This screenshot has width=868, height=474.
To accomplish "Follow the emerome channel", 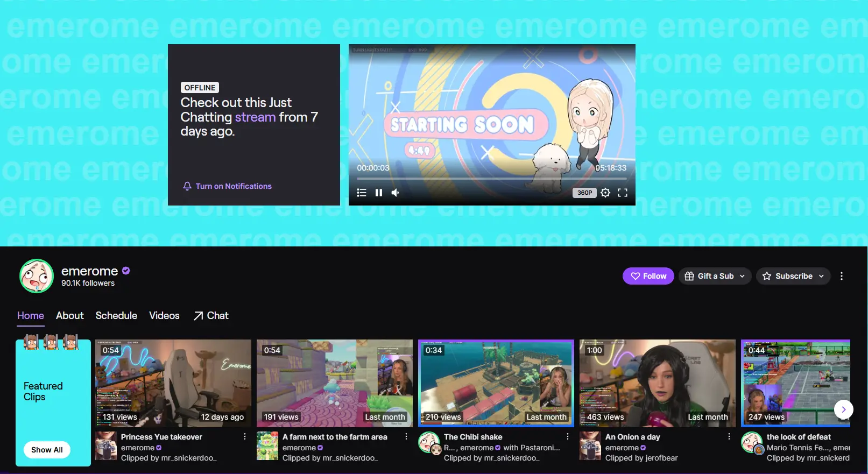I will click(648, 276).
